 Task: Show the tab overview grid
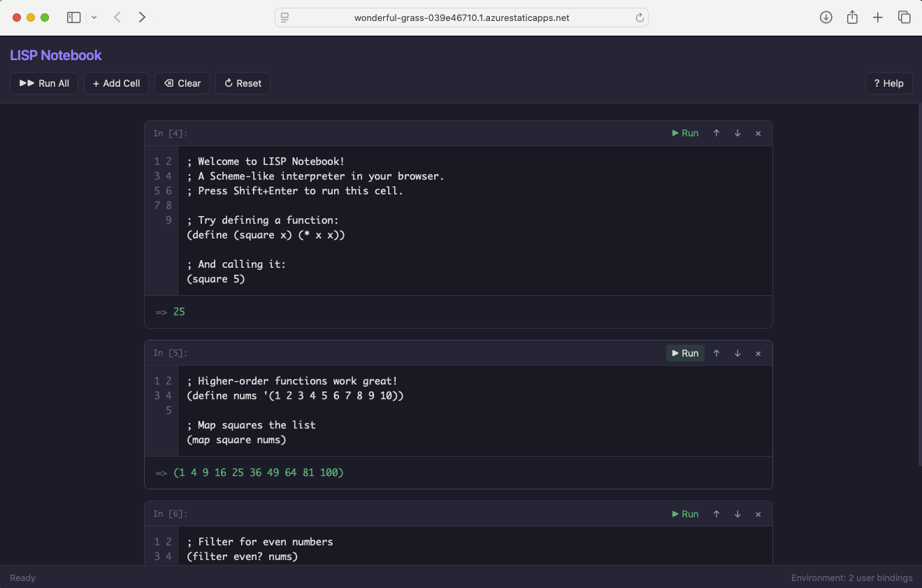click(905, 17)
